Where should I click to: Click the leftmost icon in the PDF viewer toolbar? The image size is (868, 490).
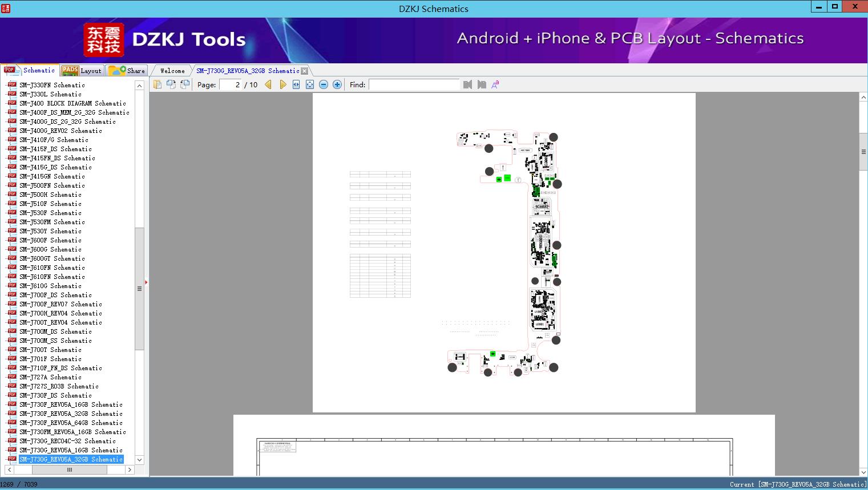coord(158,84)
